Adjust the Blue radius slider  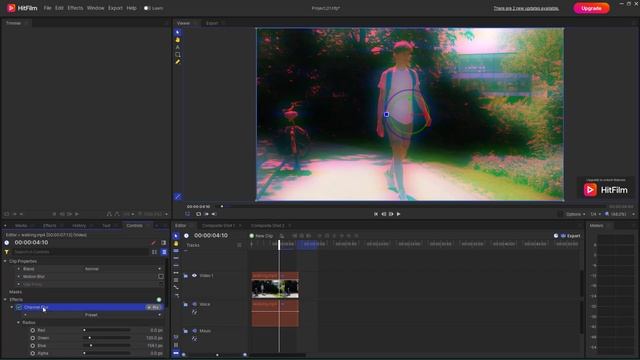pyautogui.click(x=107, y=346)
